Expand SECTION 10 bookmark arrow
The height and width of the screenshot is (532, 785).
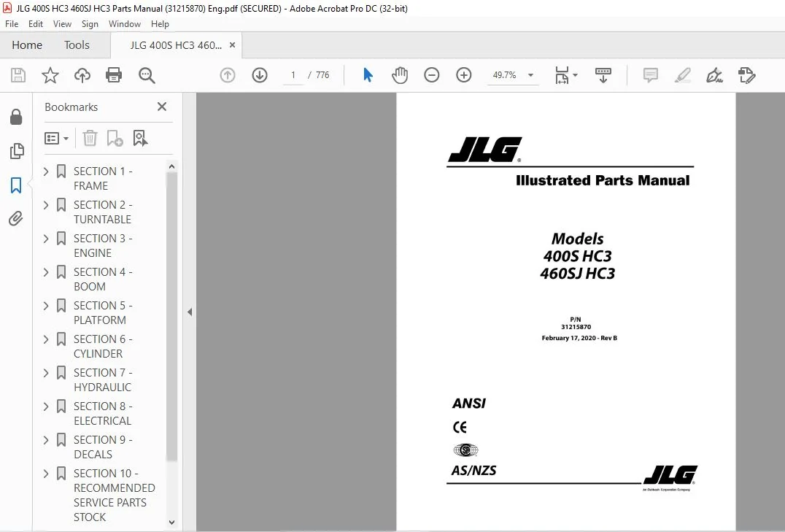pyautogui.click(x=46, y=474)
